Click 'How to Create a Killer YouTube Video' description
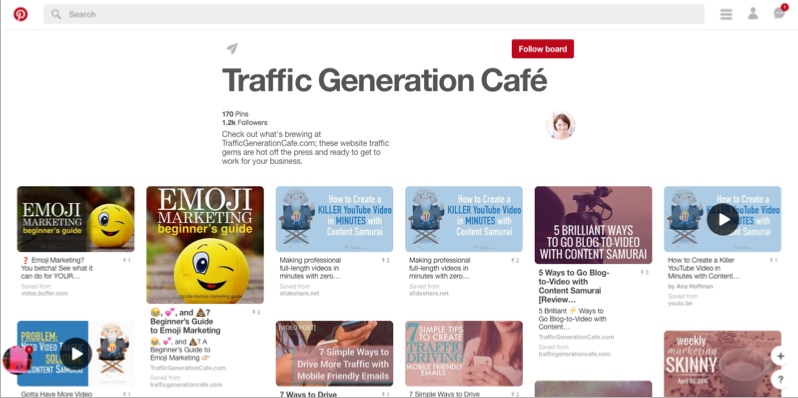Viewport: 798px width, 398px height. tap(703, 268)
